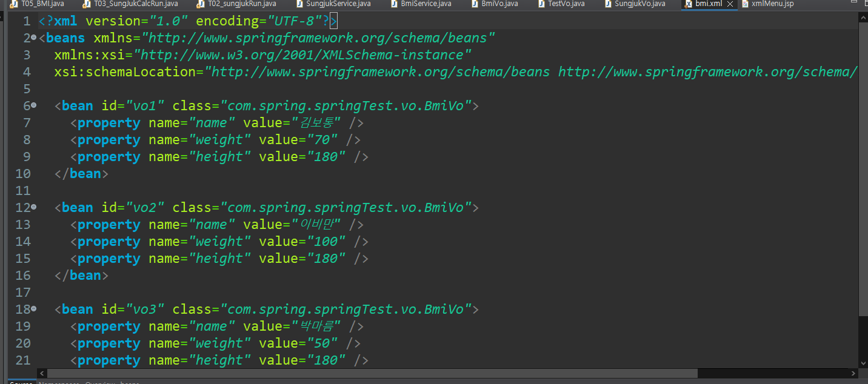Click the horizontal scrollbar left arrow
The width and height of the screenshot is (868, 384).
click(x=42, y=373)
